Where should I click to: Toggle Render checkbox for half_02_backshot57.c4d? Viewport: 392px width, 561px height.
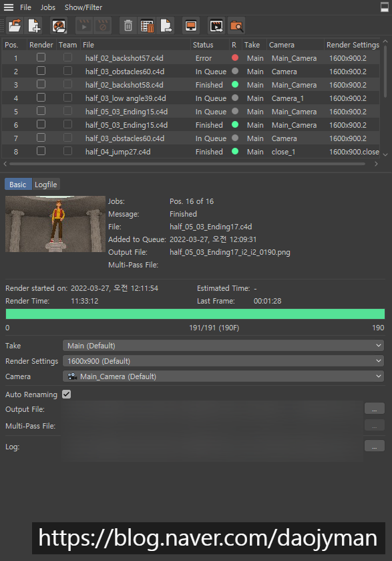pos(41,58)
